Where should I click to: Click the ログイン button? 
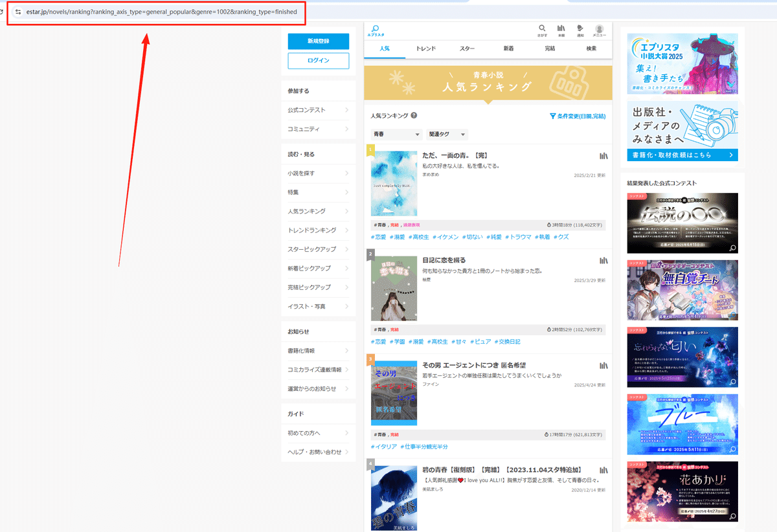coord(319,60)
